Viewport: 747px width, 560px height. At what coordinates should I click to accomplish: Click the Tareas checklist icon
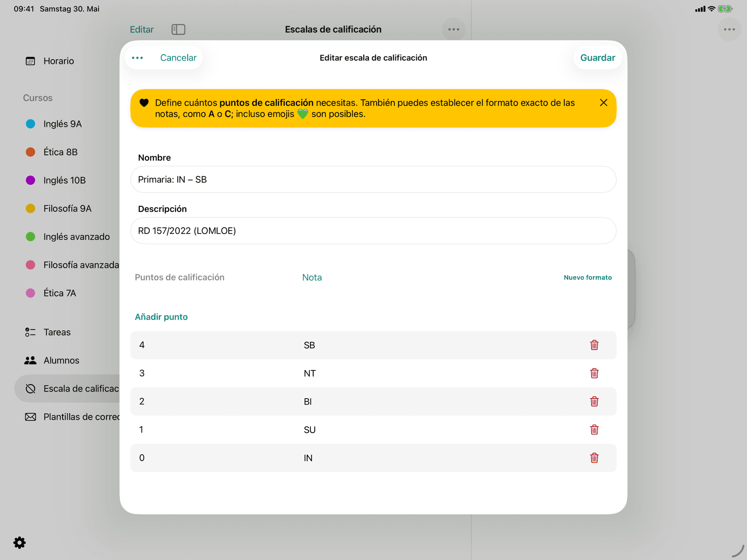pyautogui.click(x=30, y=332)
